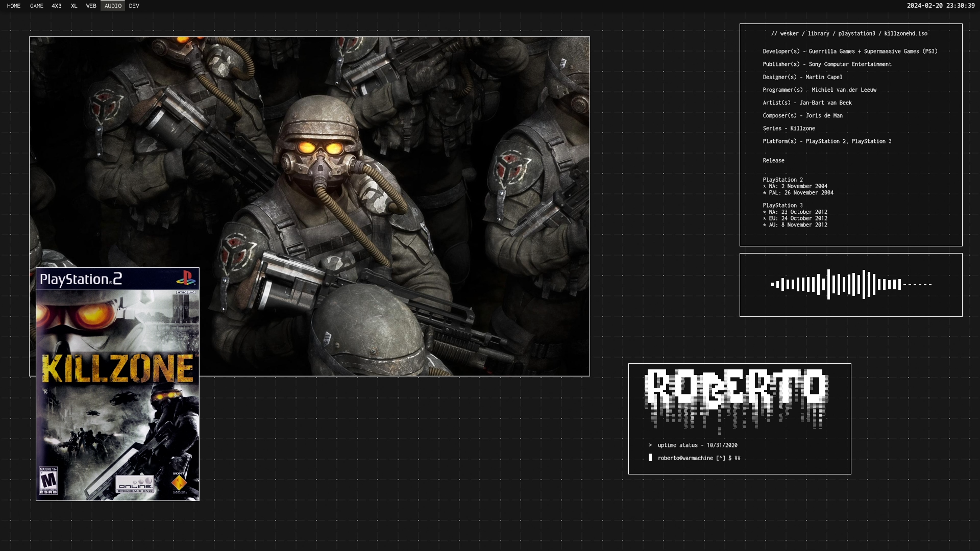Go to the XL workspace tab

pos(74,6)
